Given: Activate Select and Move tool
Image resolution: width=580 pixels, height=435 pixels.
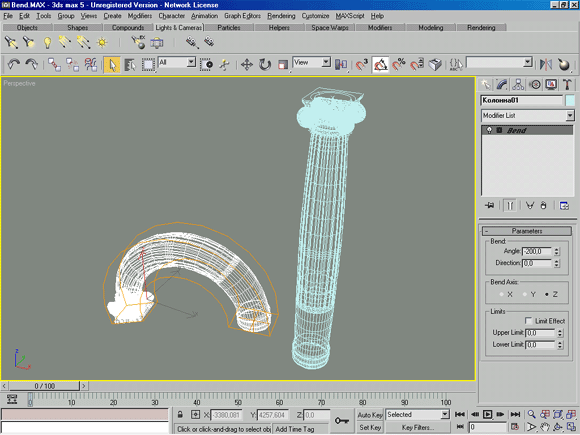Looking at the screenshot, I should pos(246,65).
